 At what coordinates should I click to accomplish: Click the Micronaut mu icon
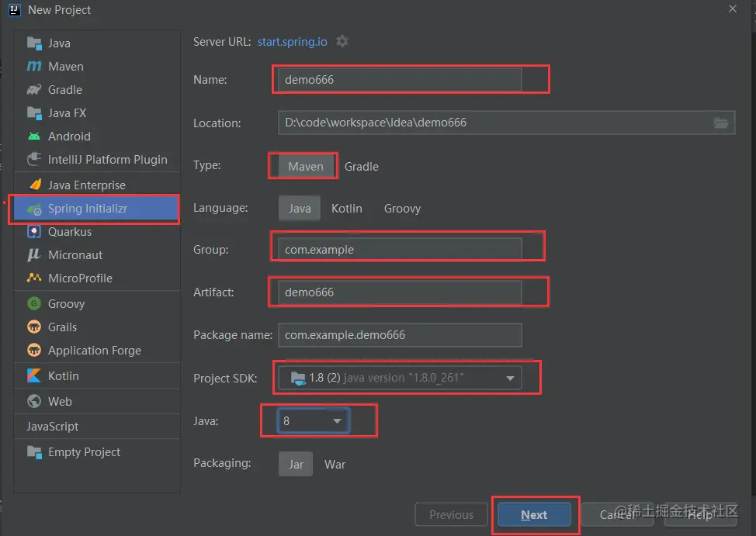34,255
